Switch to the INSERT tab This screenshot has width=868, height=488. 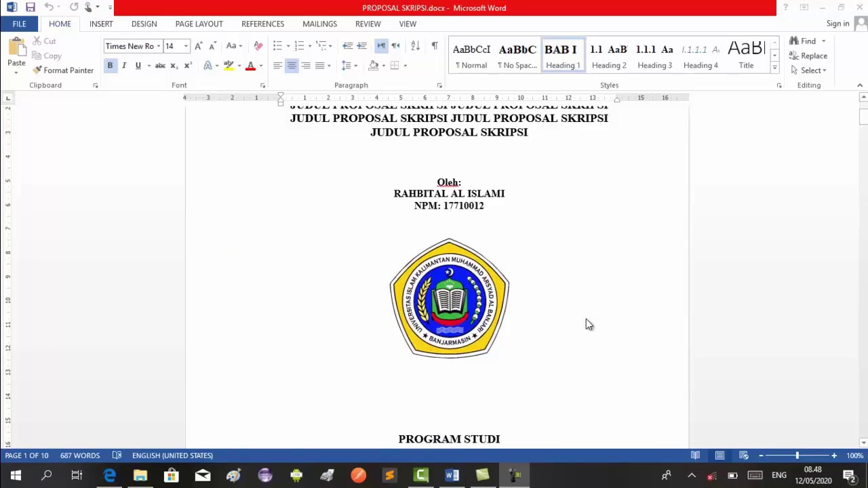101,24
